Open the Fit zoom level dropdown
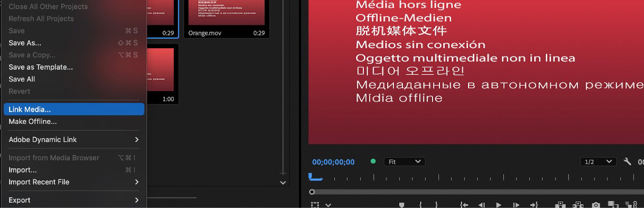The width and height of the screenshot is (644, 208). (x=405, y=161)
